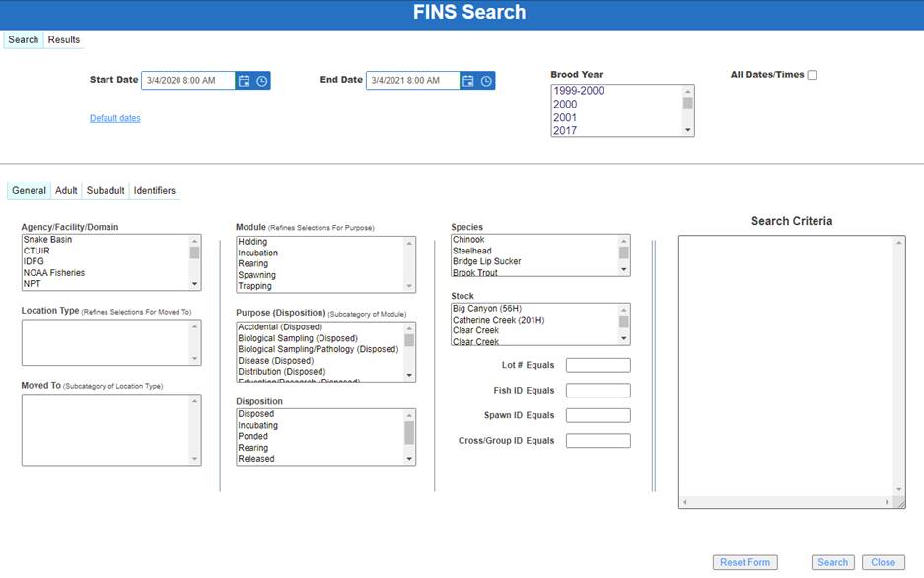924x578 pixels.
Task: Switch to the Results tab
Action: tap(64, 40)
